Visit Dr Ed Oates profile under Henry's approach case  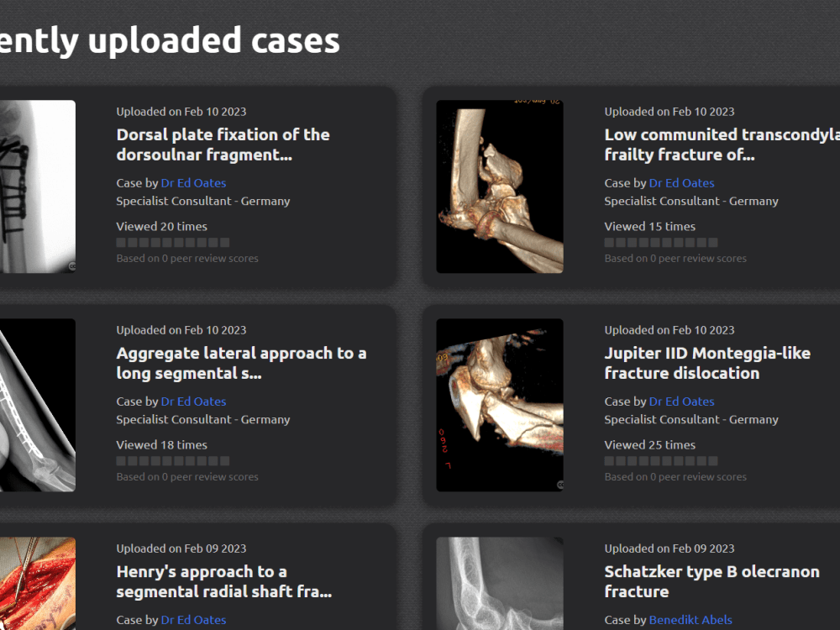point(193,620)
